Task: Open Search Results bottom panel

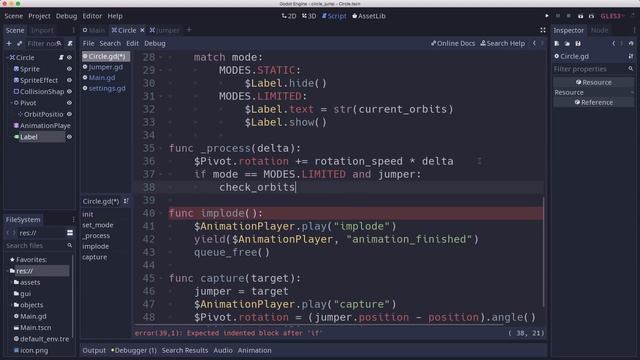Action: (x=184, y=350)
